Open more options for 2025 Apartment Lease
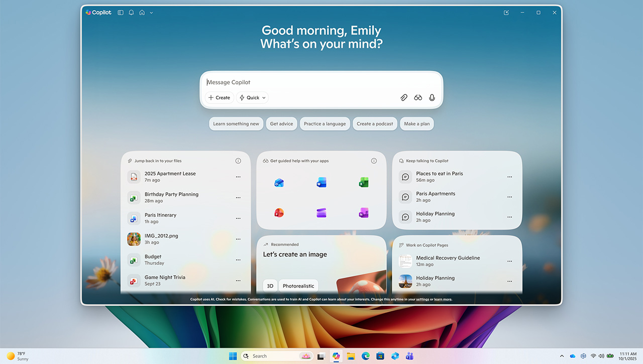 click(x=238, y=177)
